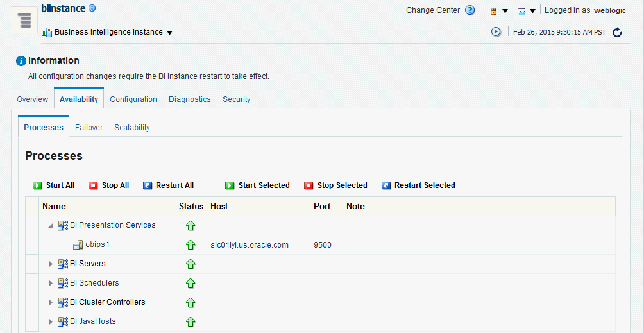Screen dimensions: 644x333
Task: Click the BI Servers component icon
Action: tap(63, 264)
